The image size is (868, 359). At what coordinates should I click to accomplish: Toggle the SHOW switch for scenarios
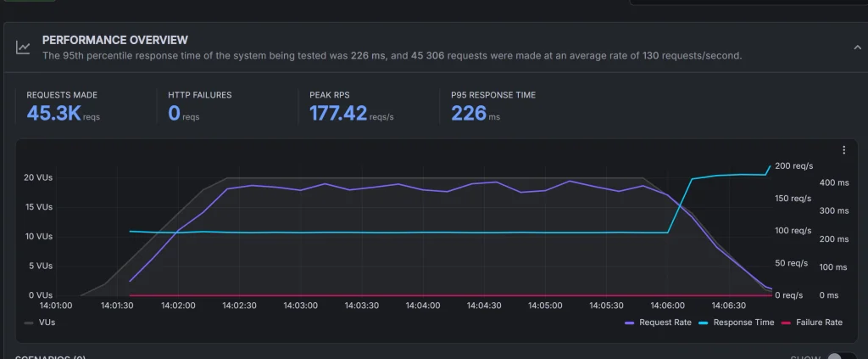(842, 356)
